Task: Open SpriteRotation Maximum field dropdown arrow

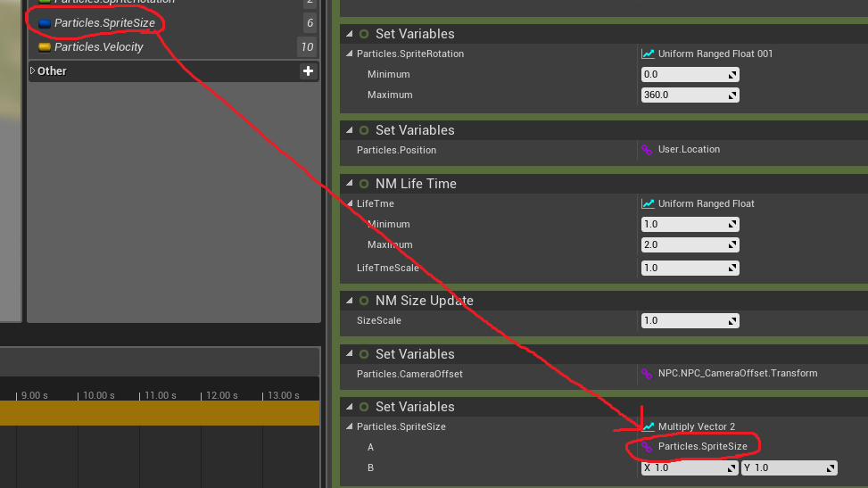Action: [732, 95]
